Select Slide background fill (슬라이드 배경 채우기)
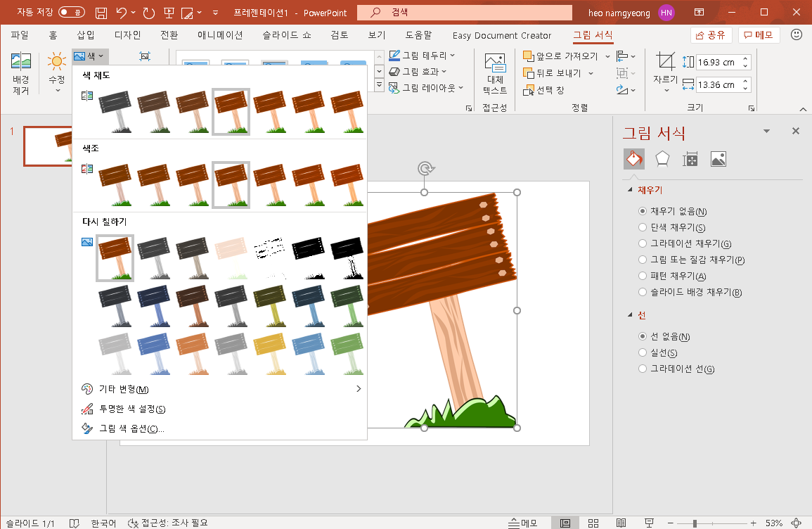The image size is (812, 529). (643, 292)
